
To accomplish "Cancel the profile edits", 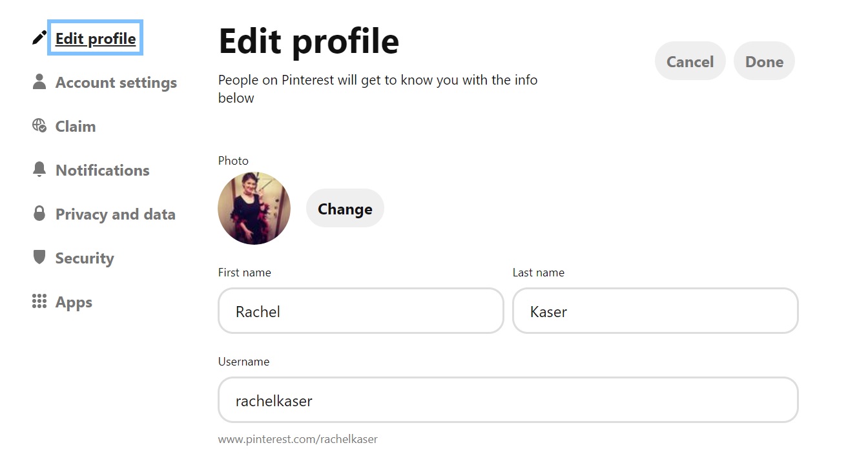I will (690, 61).
